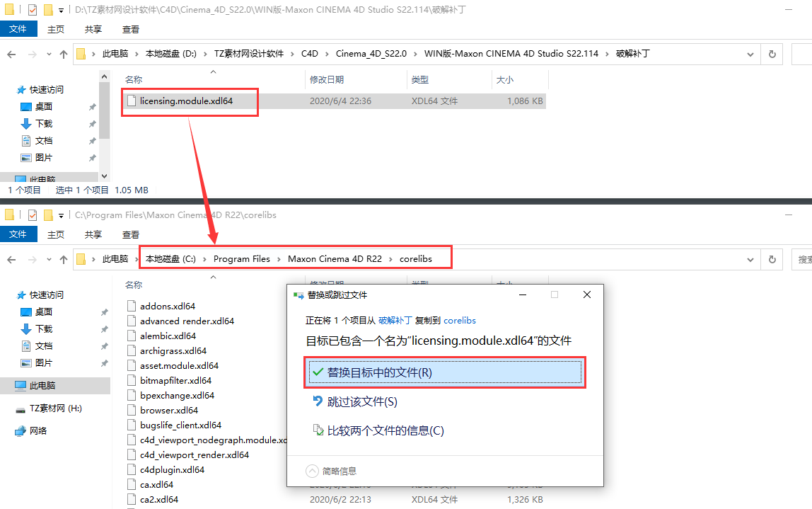Select bpexchange.xdl64 file
This screenshot has width=812, height=509.
coord(177,396)
